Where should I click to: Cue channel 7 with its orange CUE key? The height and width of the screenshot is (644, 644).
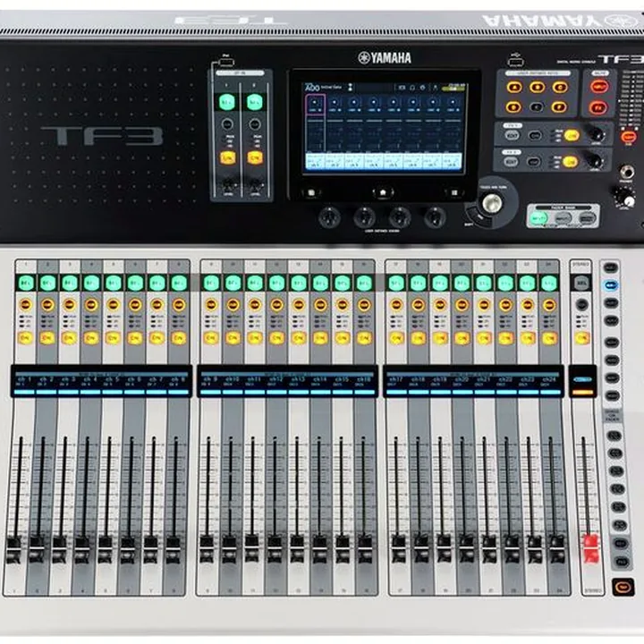pyautogui.click(x=157, y=305)
